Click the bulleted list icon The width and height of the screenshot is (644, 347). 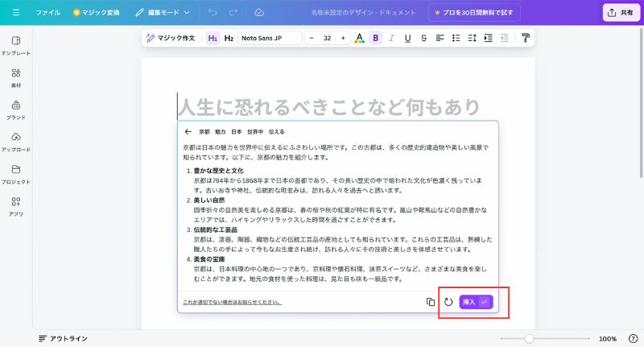pos(456,38)
